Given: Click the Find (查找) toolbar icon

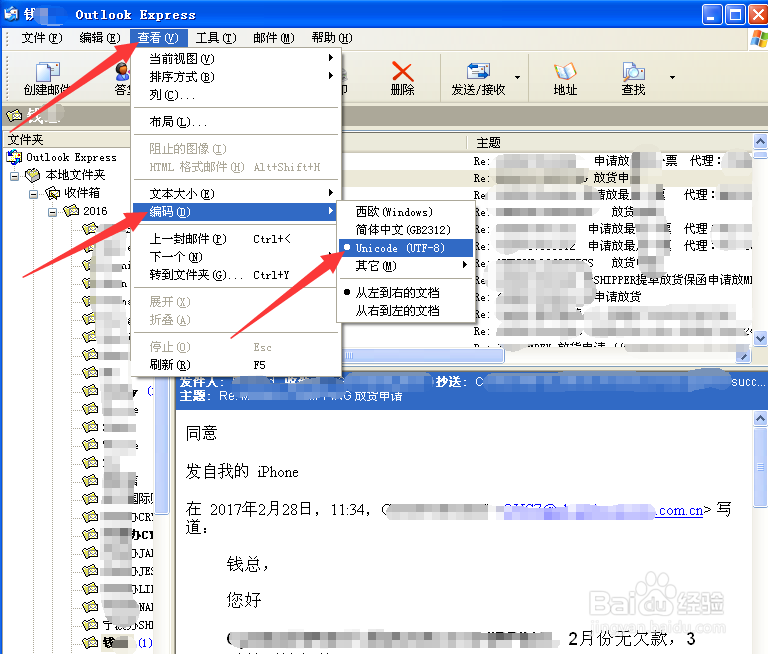Looking at the screenshot, I should coord(633,72).
